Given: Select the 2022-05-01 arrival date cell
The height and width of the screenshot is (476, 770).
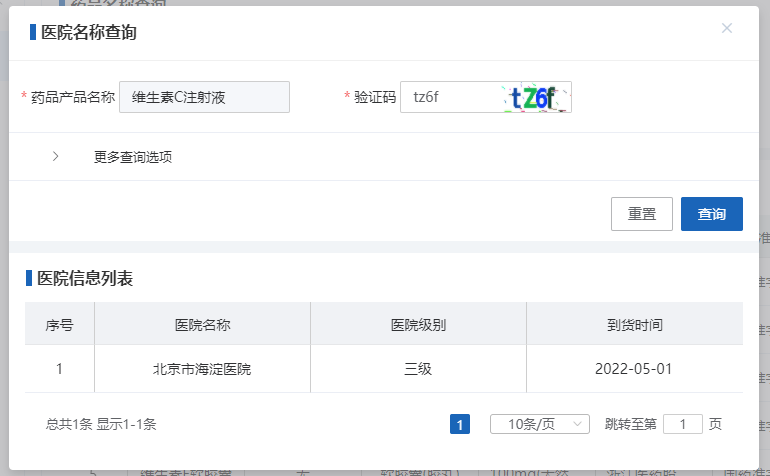Looking at the screenshot, I should click(x=634, y=369).
